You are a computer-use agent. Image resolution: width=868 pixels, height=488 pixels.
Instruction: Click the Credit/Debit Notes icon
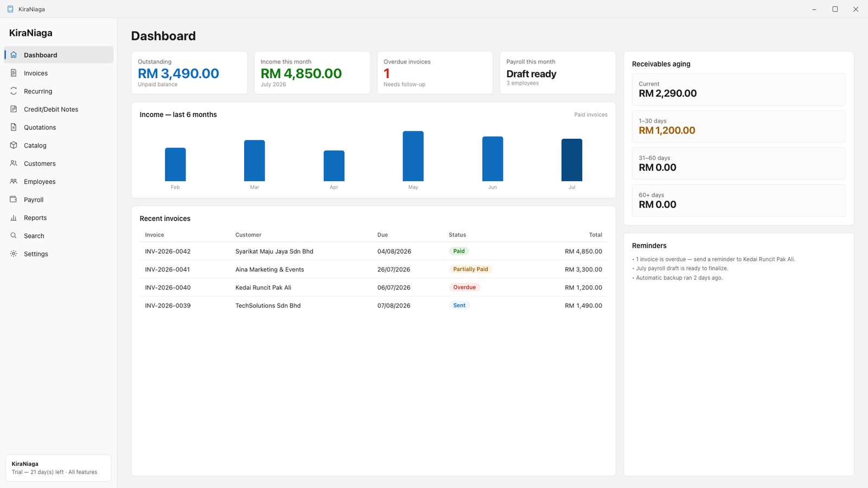[14, 109]
